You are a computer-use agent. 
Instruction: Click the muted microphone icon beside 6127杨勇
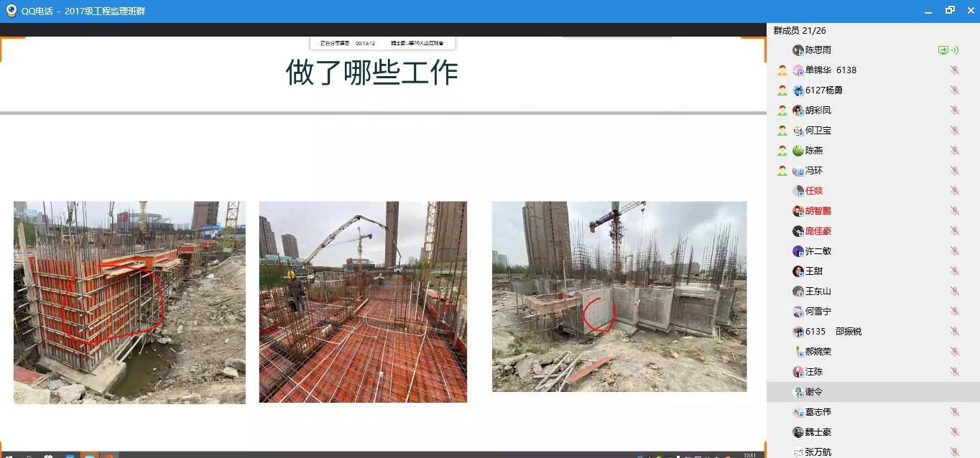954,90
